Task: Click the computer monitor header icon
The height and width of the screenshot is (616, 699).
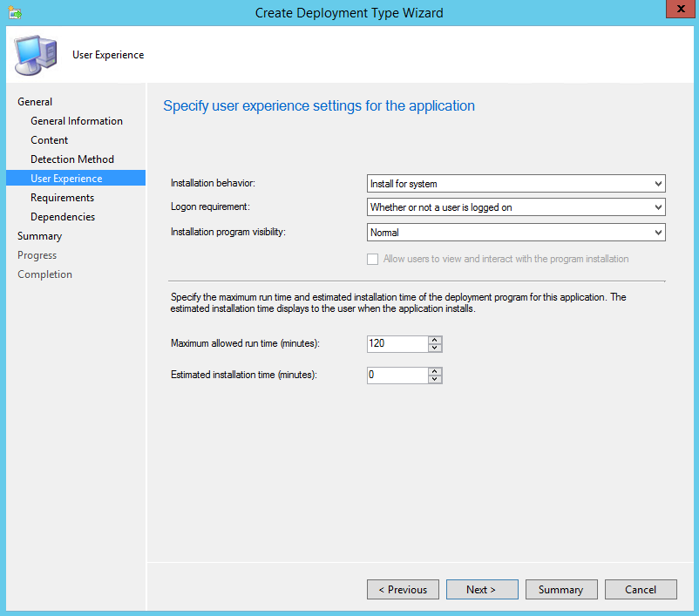Action: pyautogui.click(x=36, y=55)
